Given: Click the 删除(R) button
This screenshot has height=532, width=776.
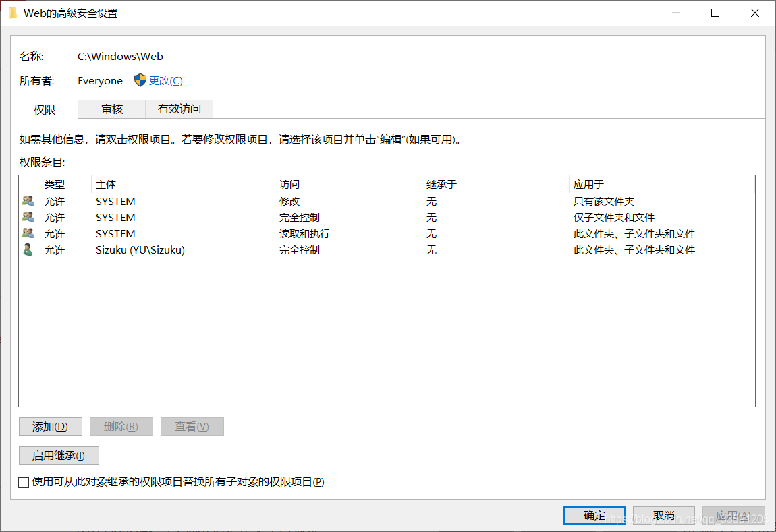Looking at the screenshot, I should [121, 427].
